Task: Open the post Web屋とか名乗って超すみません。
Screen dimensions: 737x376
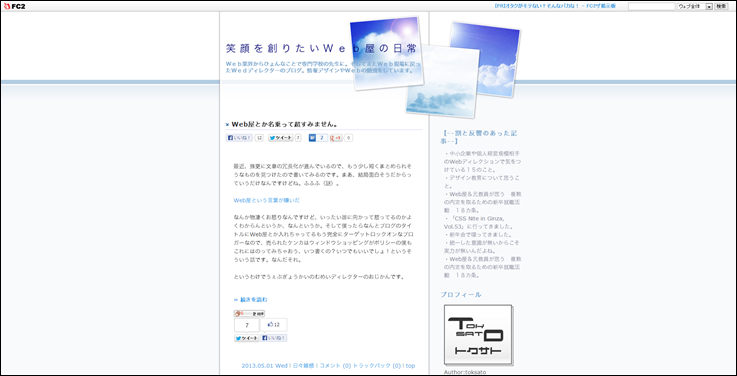Action: [285, 125]
